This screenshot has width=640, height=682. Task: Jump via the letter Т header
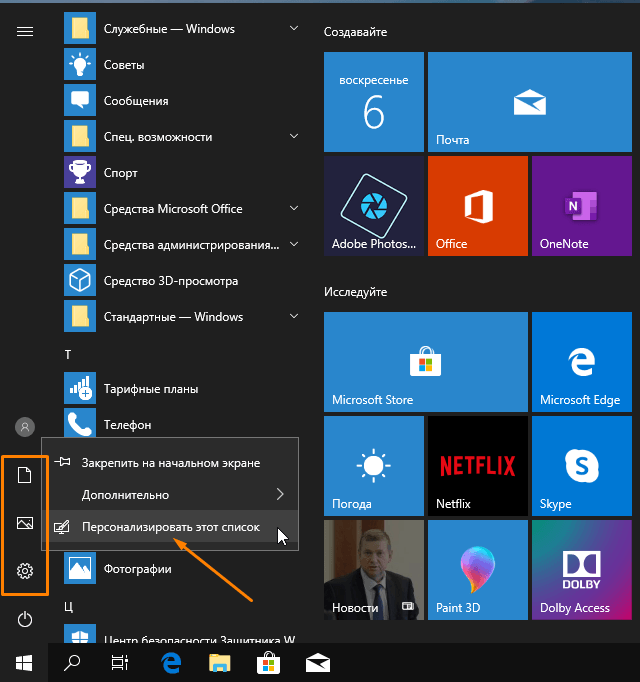pos(68,355)
